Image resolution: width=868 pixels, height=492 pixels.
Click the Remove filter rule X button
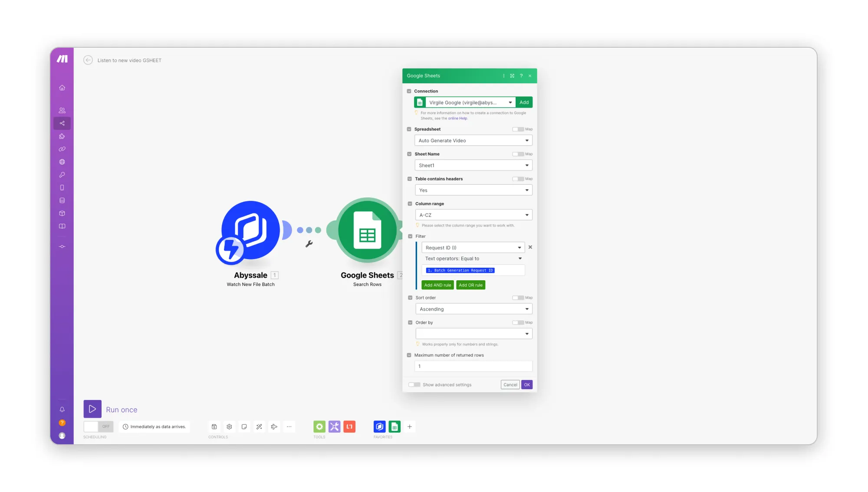coord(530,246)
